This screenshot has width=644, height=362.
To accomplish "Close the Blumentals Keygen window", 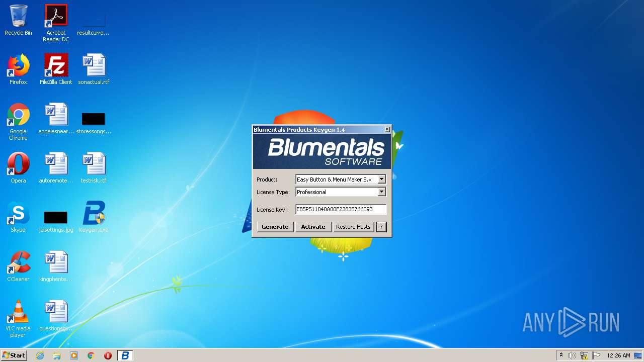I will 387,130.
